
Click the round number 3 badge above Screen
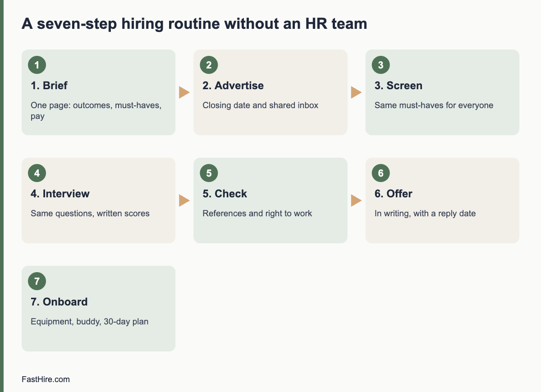[x=381, y=65]
